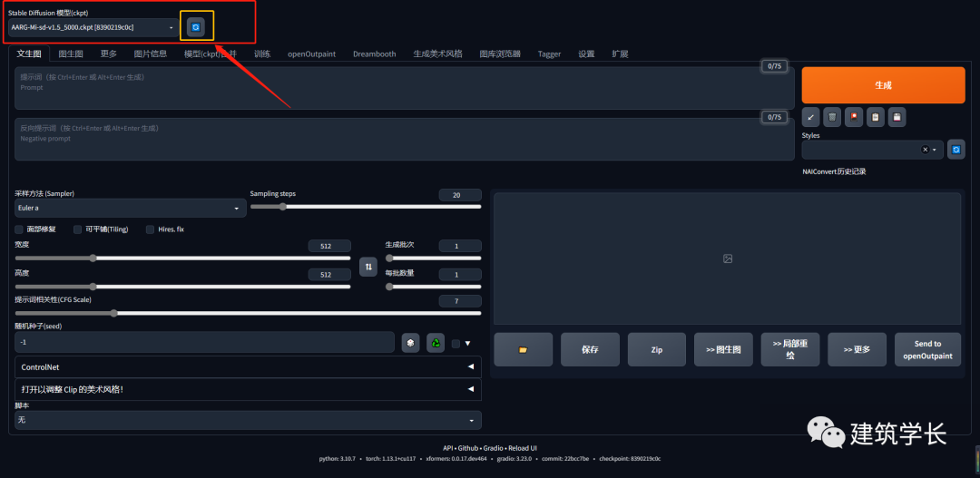Adjust the 高度 height slider
The height and width of the screenshot is (478, 980).
point(182,287)
